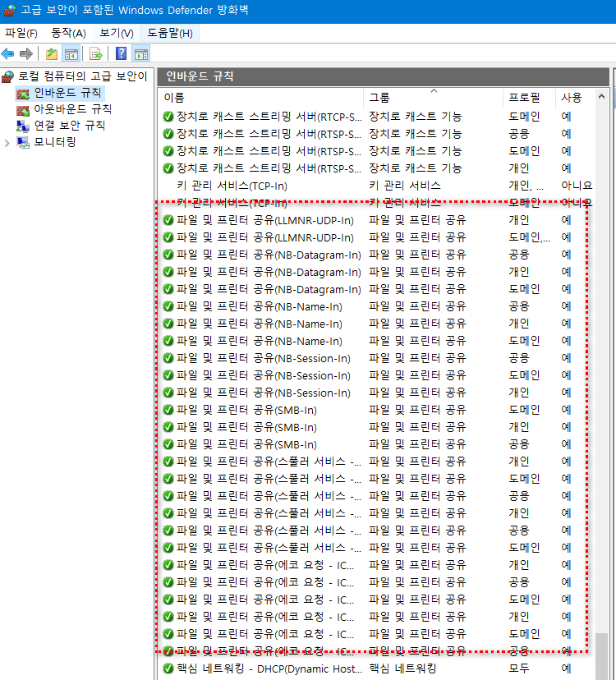Click the vertical scrollbar thumb of rule list

coord(601,656)
